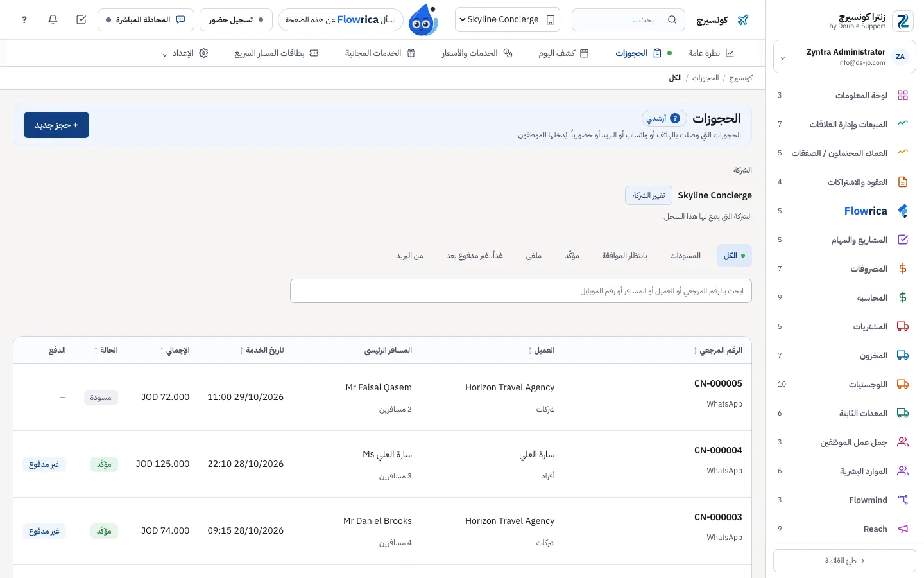Select the المسودات filter tab
Image resolution: width=924 pixels, height=578 pixels.
pyautogui.click(x=685, y=256)
